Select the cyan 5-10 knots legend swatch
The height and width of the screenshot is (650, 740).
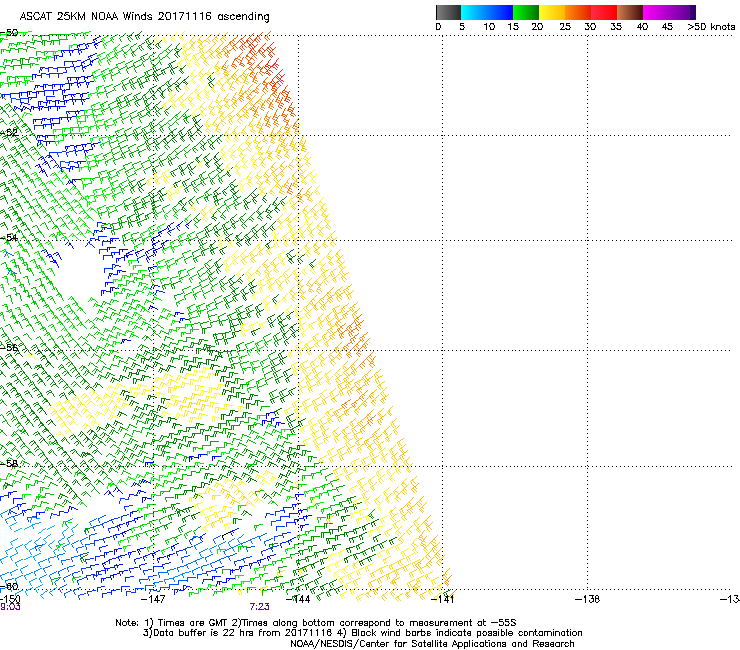pos(474,12)
